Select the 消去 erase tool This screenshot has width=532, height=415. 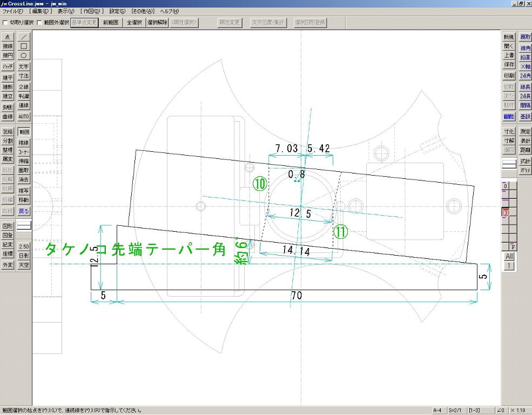(24, 179)
